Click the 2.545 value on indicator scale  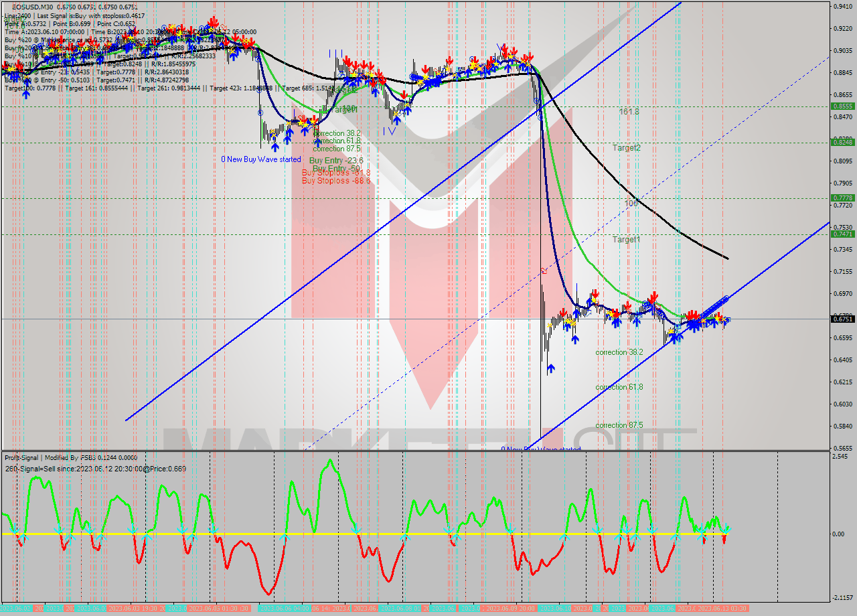(840, 457)
